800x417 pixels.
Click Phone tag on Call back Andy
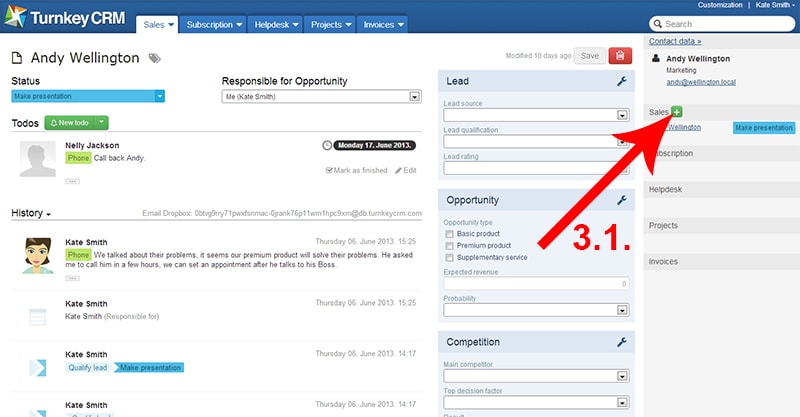click(78, 158)
